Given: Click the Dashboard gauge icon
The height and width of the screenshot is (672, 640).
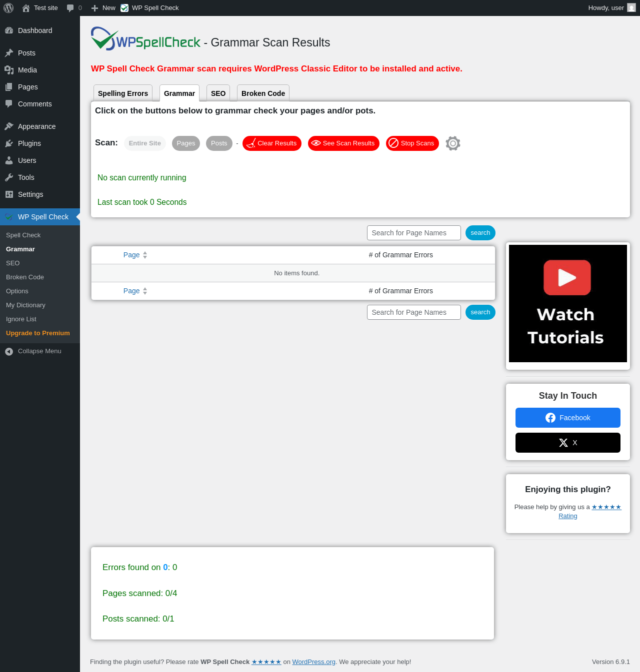Looking at the screenshot, I should pos(9,30).
